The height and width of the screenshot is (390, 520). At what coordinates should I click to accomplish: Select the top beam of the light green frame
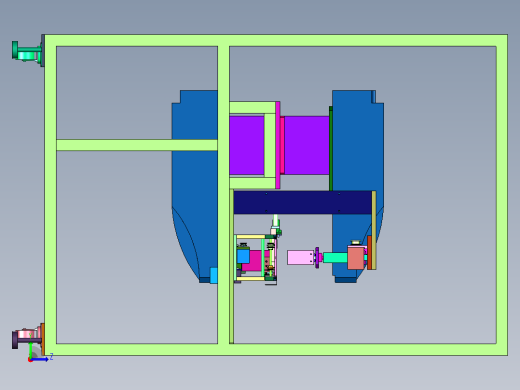point(276,40)
